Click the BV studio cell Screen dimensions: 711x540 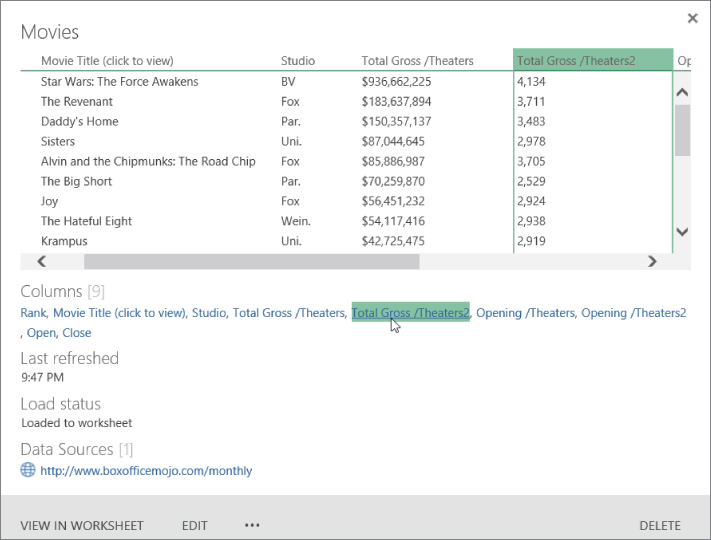[x=288, y=82]
